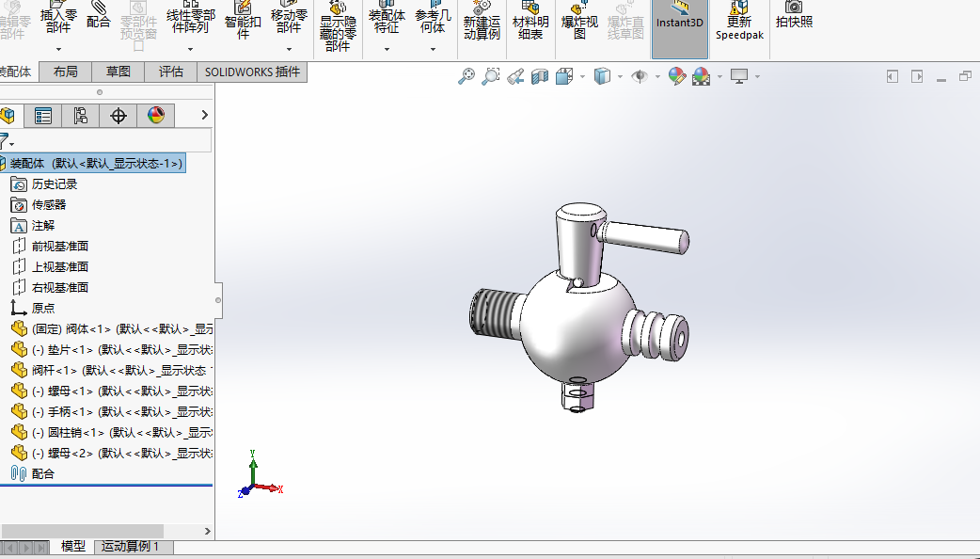Select Front Plane (前视基准面)
This screenshot has width=980, height=559.
click(50, 247)
